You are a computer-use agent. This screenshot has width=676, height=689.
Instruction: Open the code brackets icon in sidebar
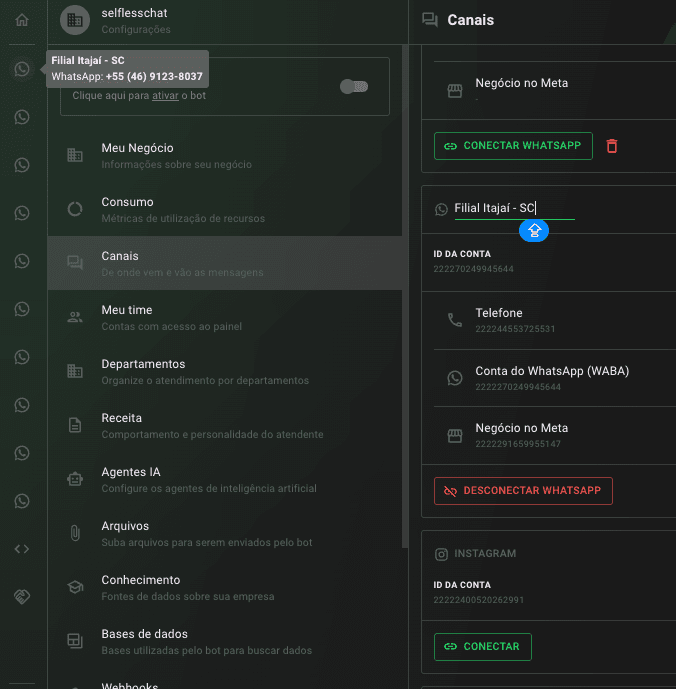[22, 549]
